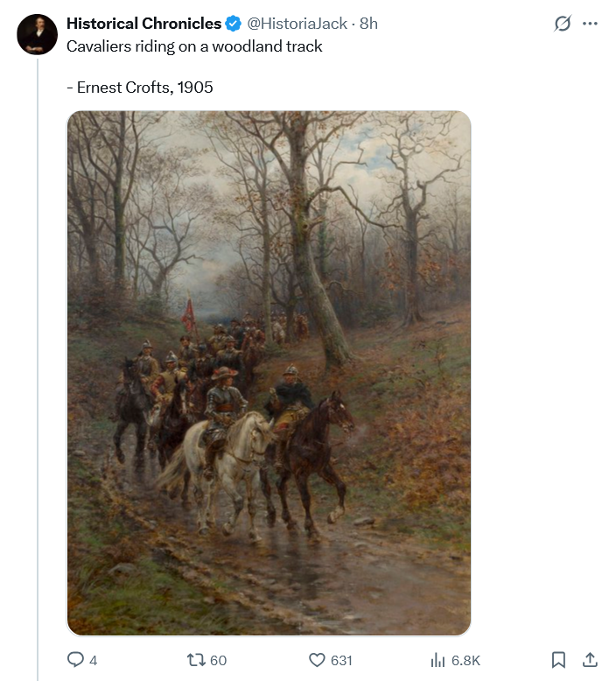Click the Historical Chronicles display name
616x681 pixels.
(143, 24)
